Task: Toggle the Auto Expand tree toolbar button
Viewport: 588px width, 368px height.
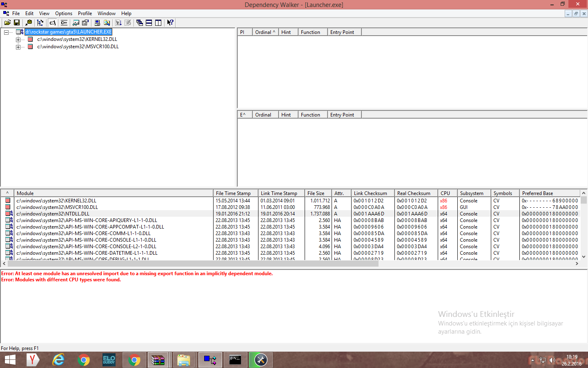Action: (x=40, y=23)
